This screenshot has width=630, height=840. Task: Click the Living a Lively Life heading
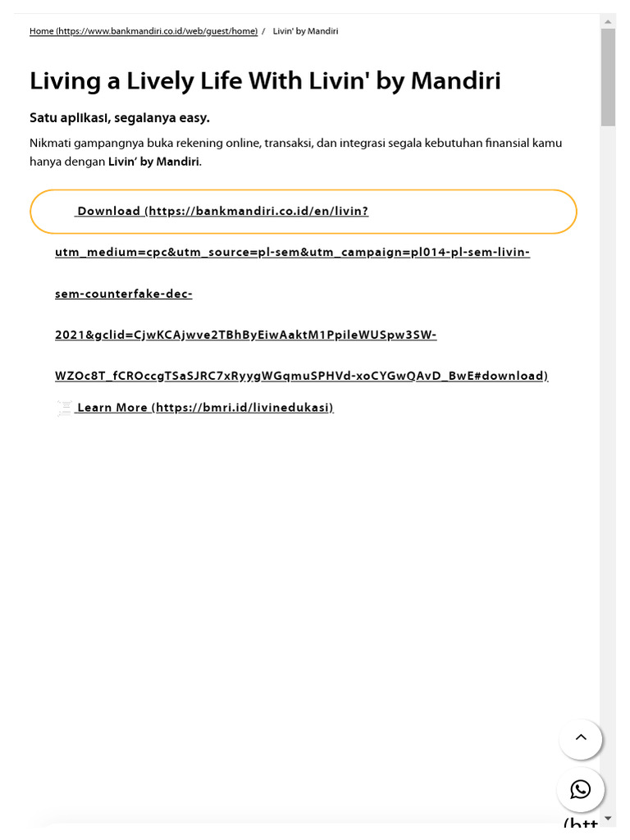pos(265,81)
